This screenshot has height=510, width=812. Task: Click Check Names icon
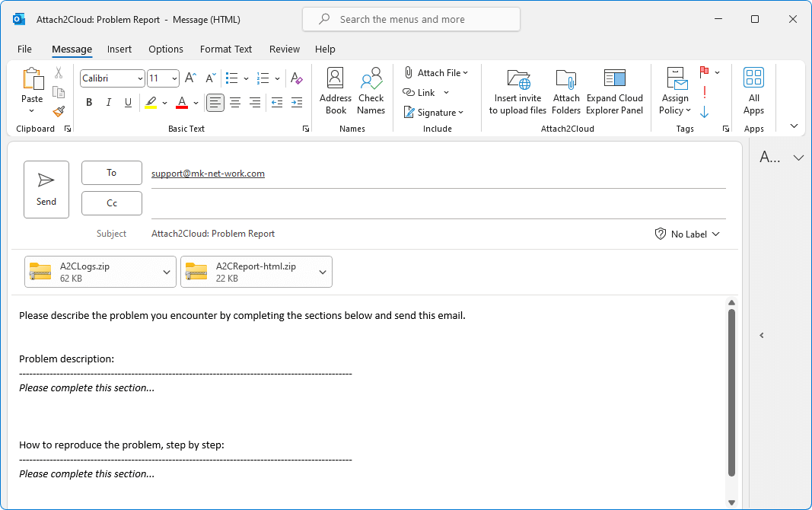click(371, 91)
